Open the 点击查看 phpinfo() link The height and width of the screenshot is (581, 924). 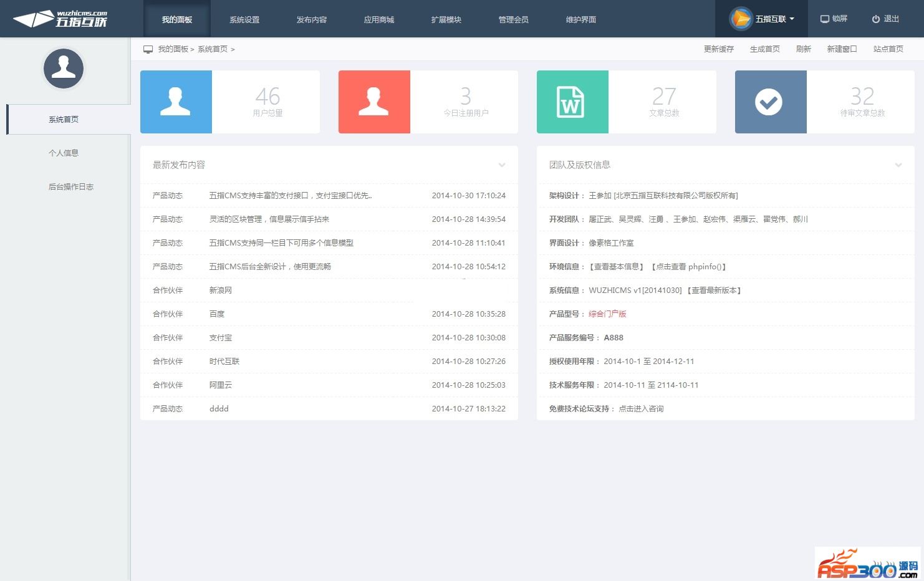[x=688, y=267]
